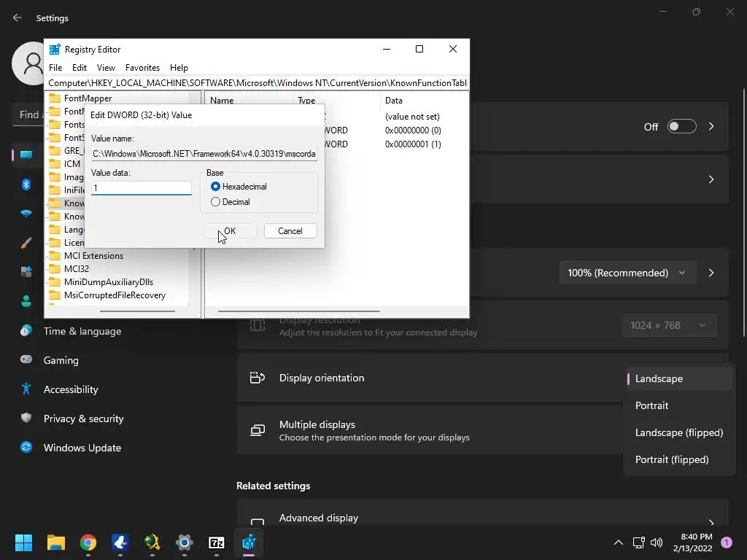Open the View menu in Registry Editor

coord(106,68)
